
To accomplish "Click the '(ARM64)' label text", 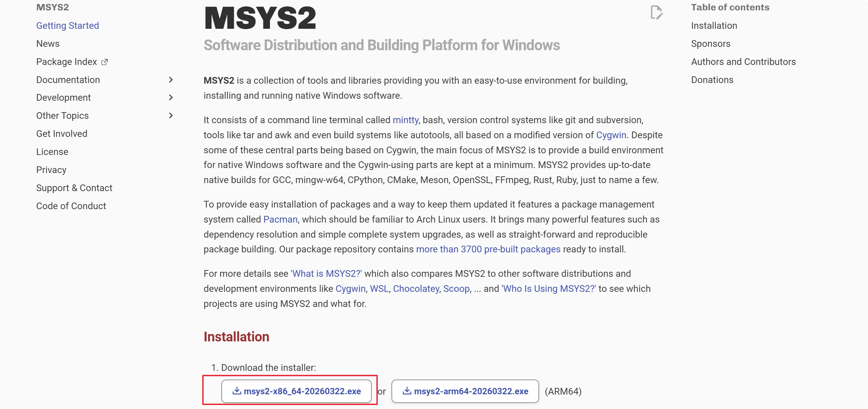I will 563,392.
